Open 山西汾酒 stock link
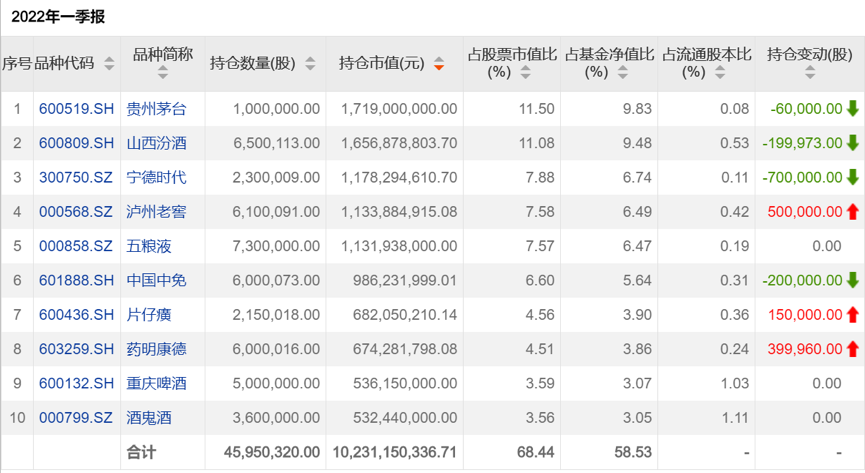This screenshot has height=473, width=865. click(x=156, y=143)
